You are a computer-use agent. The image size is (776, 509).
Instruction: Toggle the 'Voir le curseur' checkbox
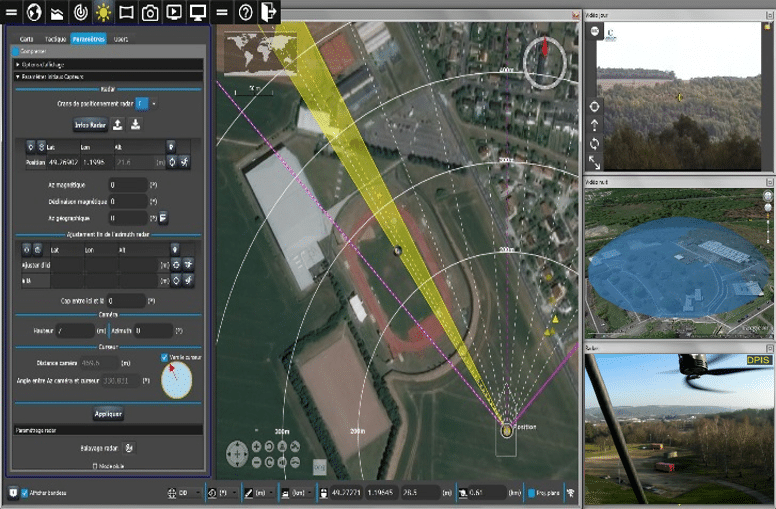pos(165,357)
